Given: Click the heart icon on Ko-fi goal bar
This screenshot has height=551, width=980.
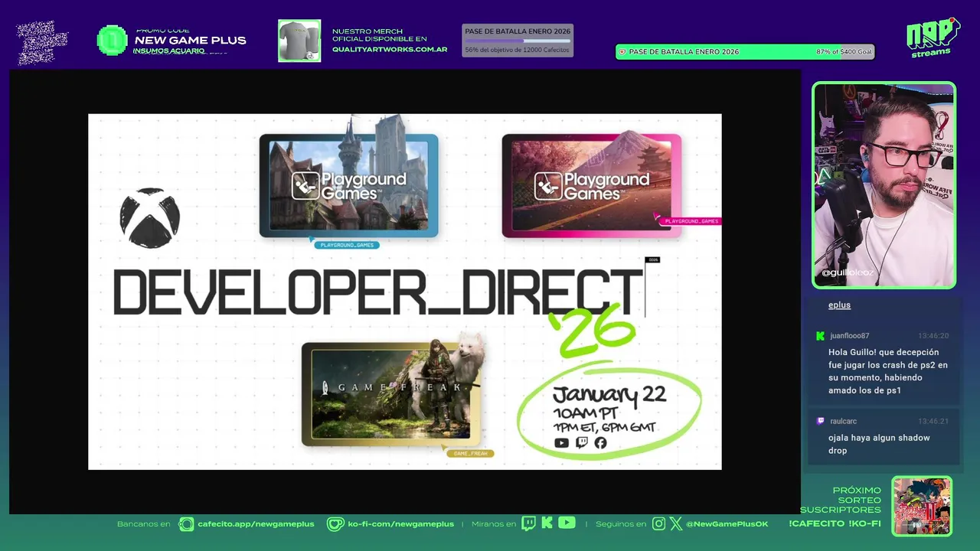Looking at the screenshot, I should pyautogui.click(x=622, y=52).
